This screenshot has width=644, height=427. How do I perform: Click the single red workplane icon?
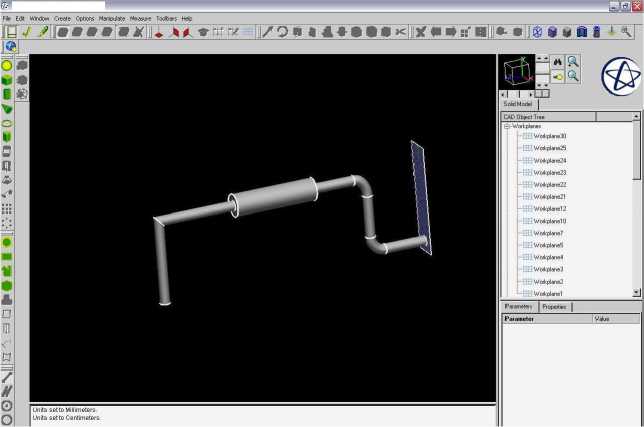[159, 32]
